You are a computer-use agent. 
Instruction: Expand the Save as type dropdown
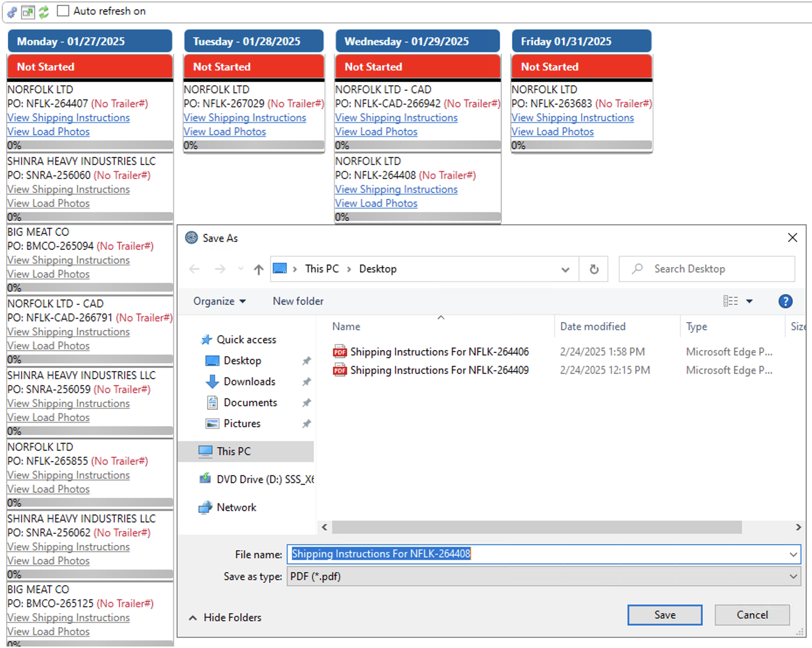pyautogui.click(x=793, y=576)
